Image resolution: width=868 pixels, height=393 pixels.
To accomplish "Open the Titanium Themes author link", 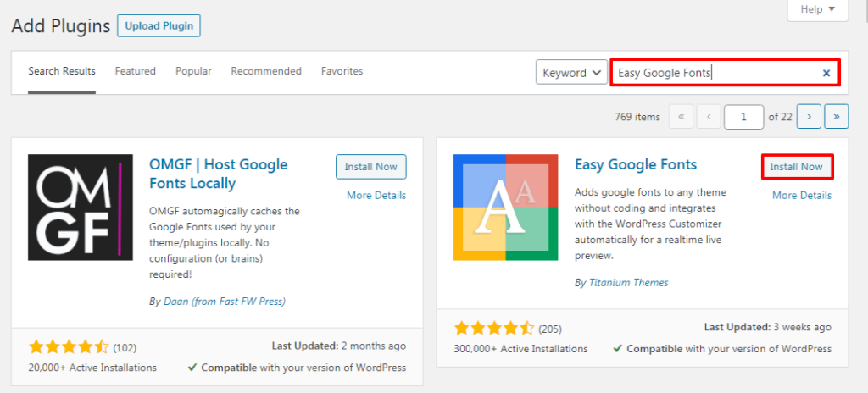I will (628, 283).
